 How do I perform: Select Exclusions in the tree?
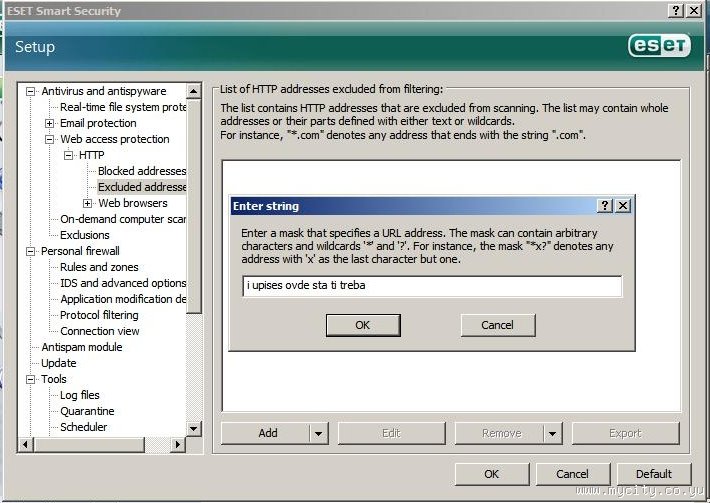pyautogui.click(x=85, y=235)
